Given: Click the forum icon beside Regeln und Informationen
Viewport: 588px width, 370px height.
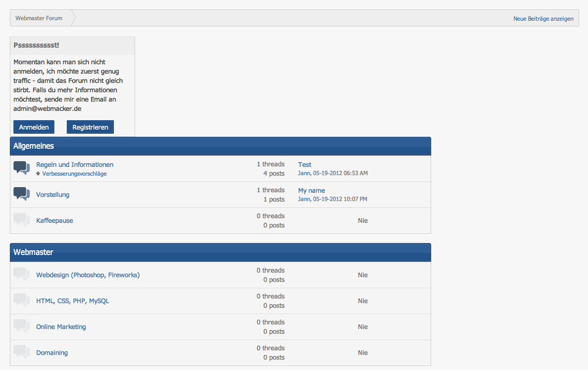Looking at the screenshot, I should pos(22,168).
